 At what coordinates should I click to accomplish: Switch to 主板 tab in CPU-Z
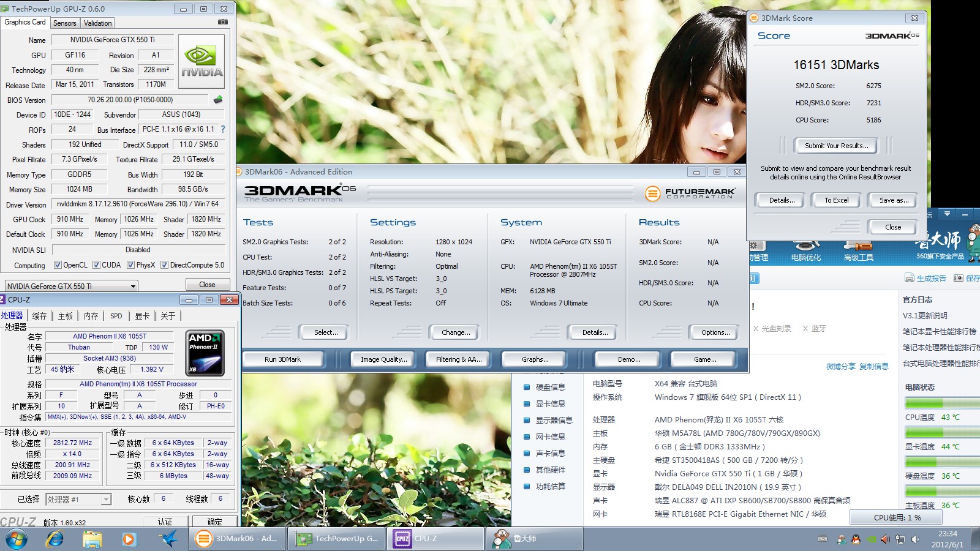pos(65,316)
